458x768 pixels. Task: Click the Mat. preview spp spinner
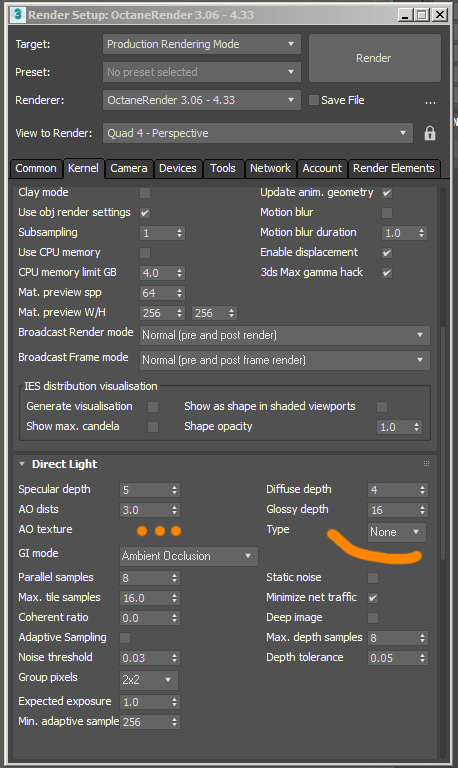[180, 293]
